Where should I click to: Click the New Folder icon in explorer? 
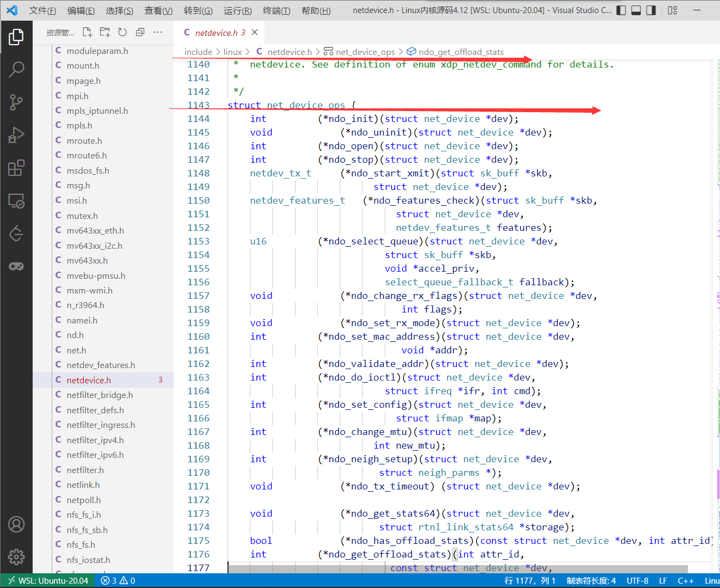point(105,32)
